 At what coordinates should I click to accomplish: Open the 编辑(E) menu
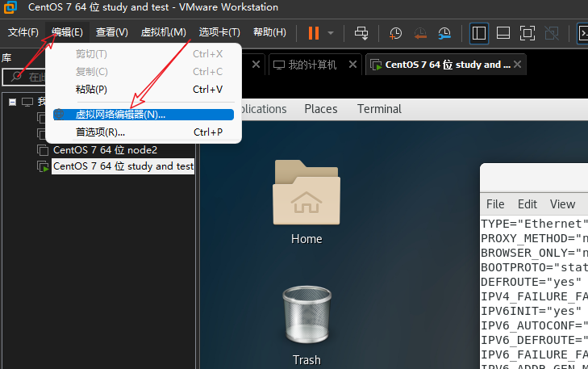(67, 32)
